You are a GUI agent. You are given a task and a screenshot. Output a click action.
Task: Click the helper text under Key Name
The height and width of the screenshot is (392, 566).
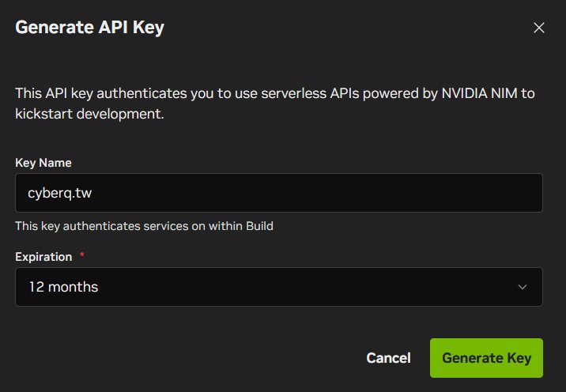pyautogui.click(x=144, y=226)
